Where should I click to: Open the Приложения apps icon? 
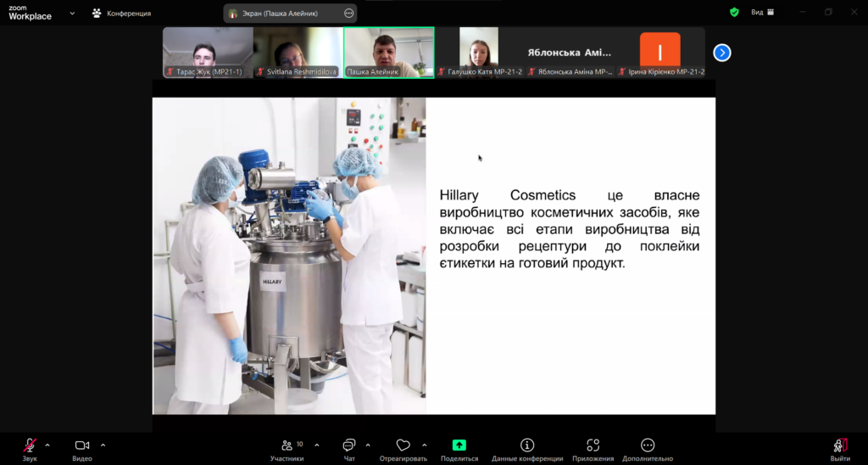tap(593, 446)
